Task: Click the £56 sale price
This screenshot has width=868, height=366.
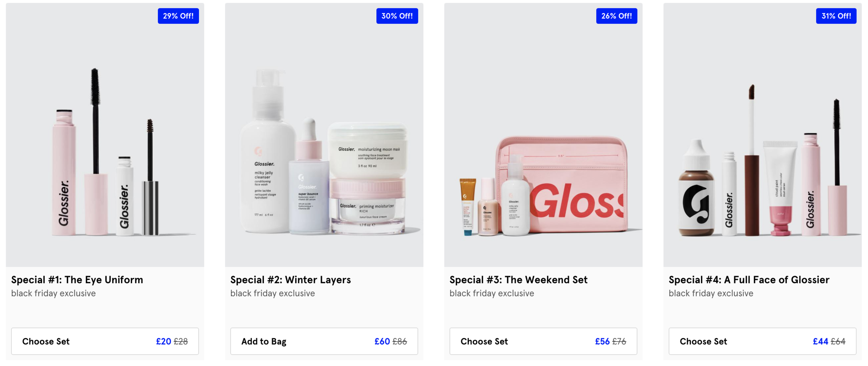Action: pyautogui.click(x=602, y=341)
